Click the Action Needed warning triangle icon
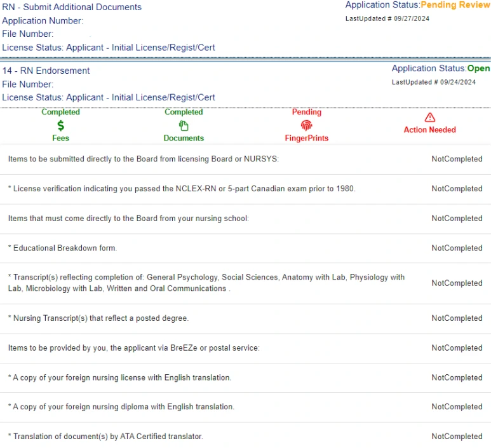Image resolution: width=491 pixels, height=448 pixels. click(x=430, y=118)
